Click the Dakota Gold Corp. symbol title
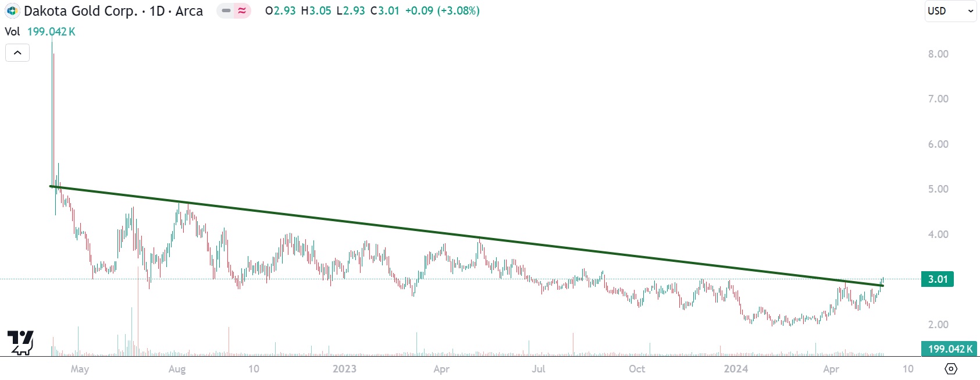This screenshot has width=980, height=380. click(x=113, y=10)
